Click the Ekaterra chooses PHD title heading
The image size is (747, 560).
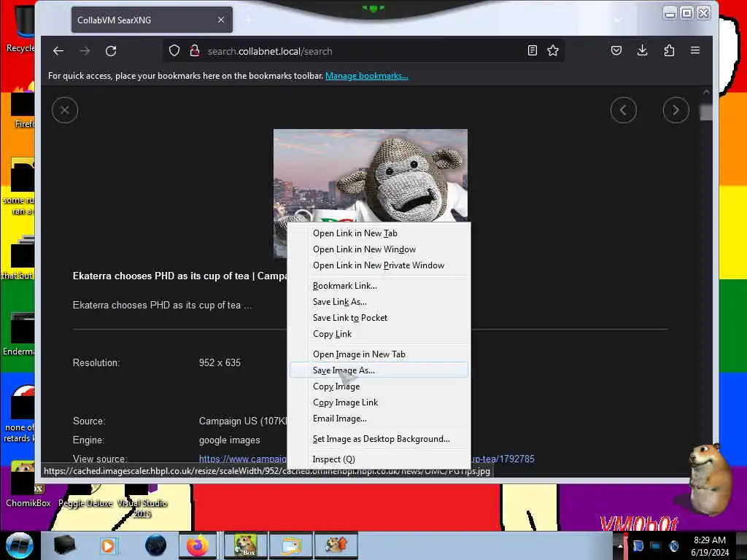180,276
